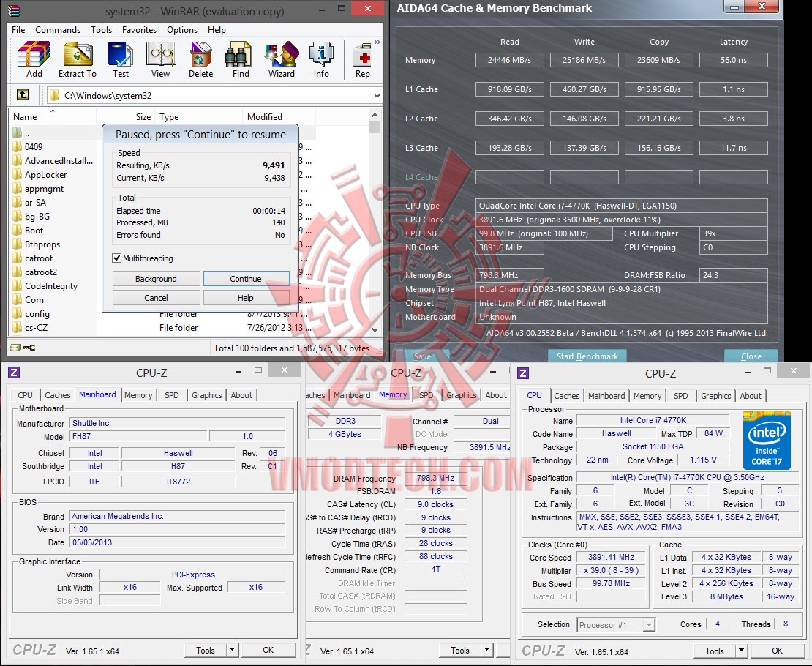Open Caches tab in left CPU-Z window
Screen dimensions: 812x666
(x=58, y=395)
